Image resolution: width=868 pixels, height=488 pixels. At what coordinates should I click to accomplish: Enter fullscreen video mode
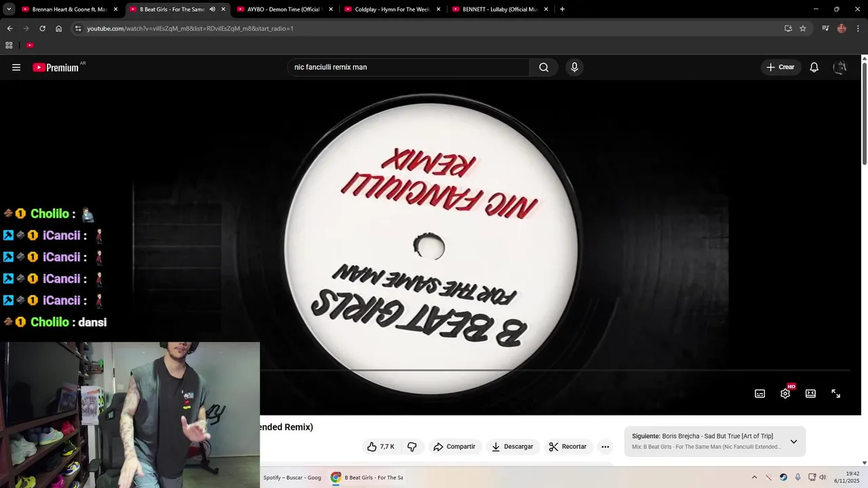click(x=836, y=394)
